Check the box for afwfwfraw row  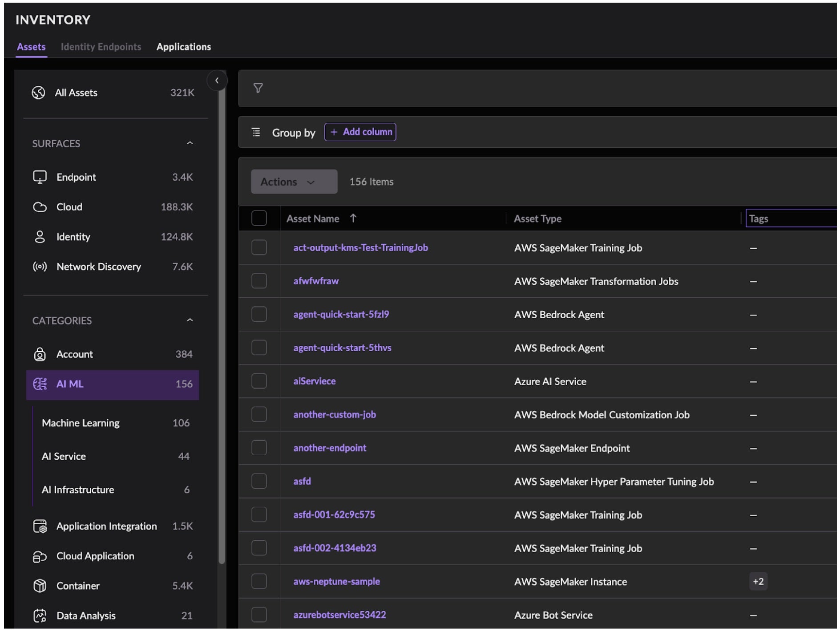pos(259,281)
